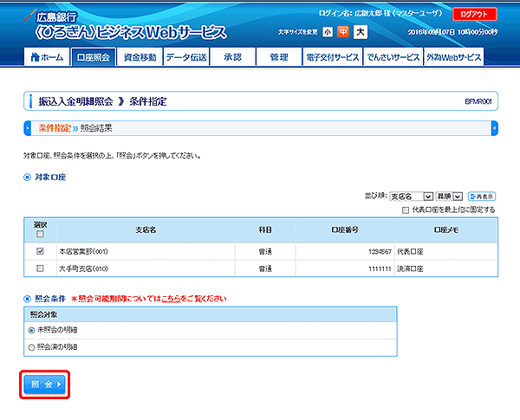Set font size to 中

coord(343,32)
